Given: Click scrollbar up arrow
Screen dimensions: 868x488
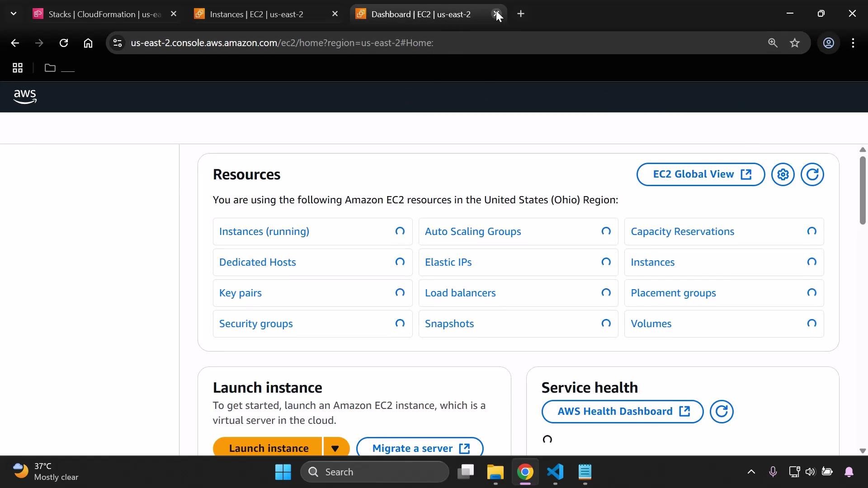Looking at the screenshot, I should coord(863,150).
